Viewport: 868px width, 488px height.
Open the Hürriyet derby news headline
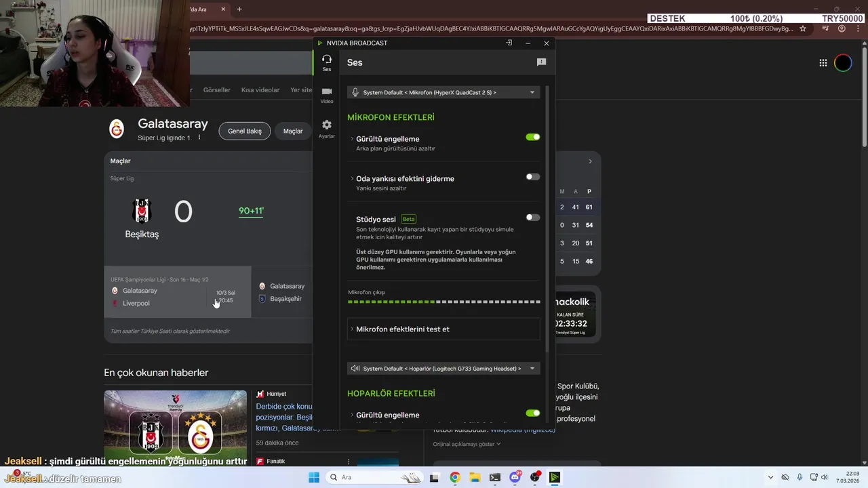point(284,418)
